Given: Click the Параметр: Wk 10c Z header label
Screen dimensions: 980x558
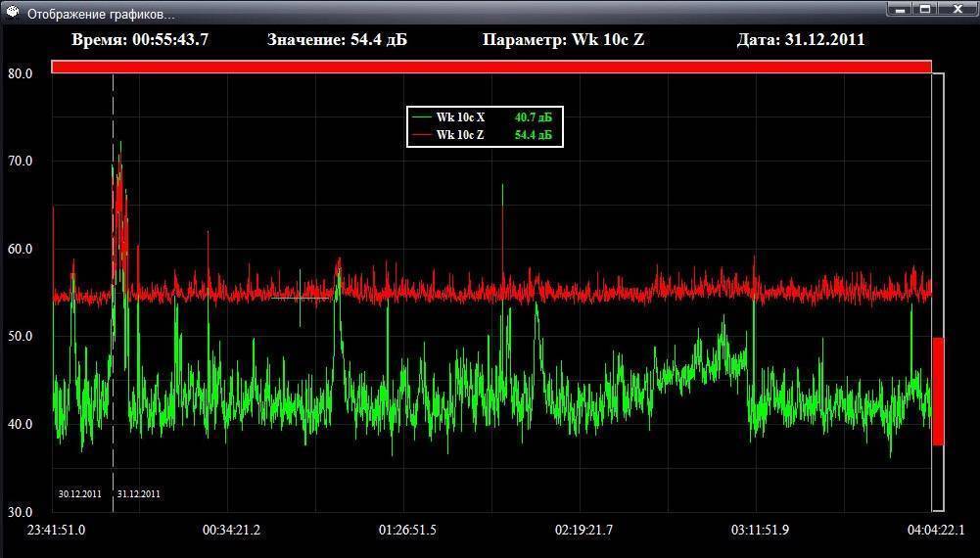Looking at the screenshot, I should pos(563,40).
